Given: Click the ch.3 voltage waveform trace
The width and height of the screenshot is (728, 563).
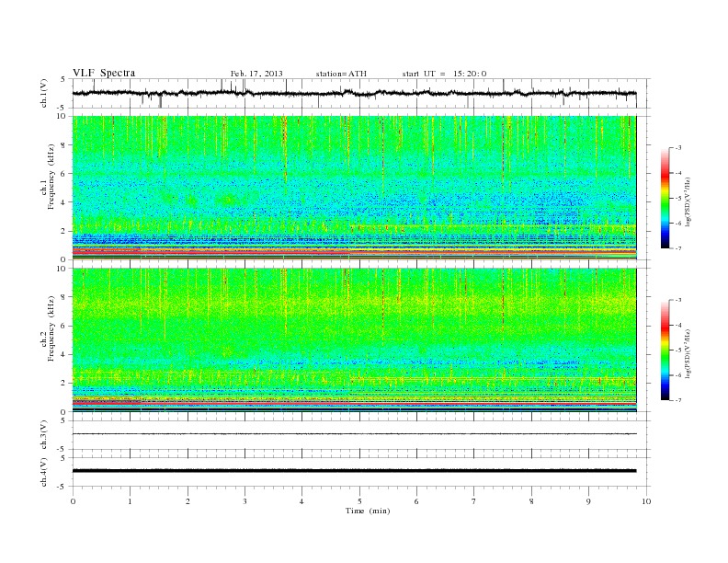Looking at the screenshot, I should (354, 434).
